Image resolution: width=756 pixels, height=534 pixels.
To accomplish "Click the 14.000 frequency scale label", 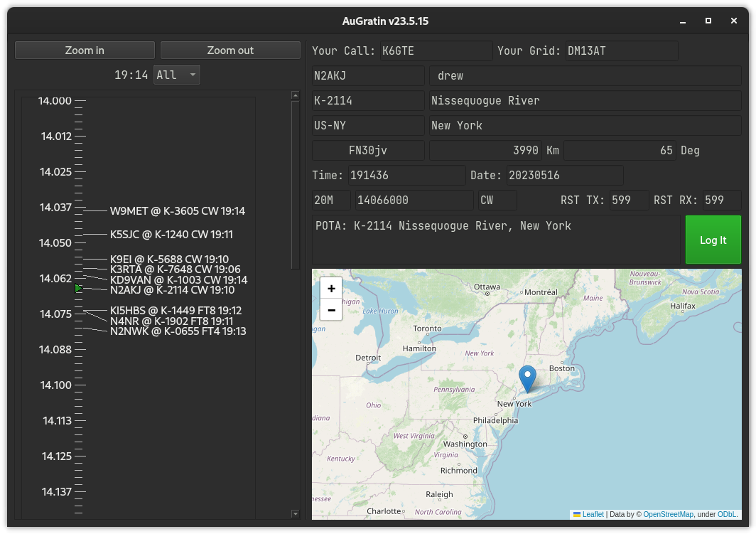I will click(x=55, y=100).
